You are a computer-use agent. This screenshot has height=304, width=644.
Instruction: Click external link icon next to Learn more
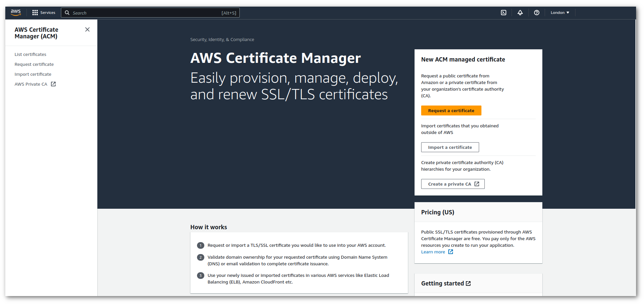click(x=451, y=252)
